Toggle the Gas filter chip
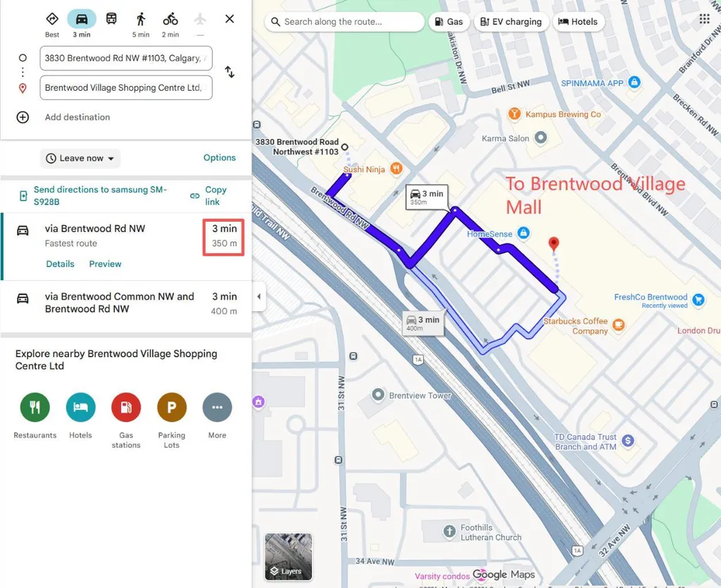721x588 pixels. pyautogui.click(x=449, y=22)
